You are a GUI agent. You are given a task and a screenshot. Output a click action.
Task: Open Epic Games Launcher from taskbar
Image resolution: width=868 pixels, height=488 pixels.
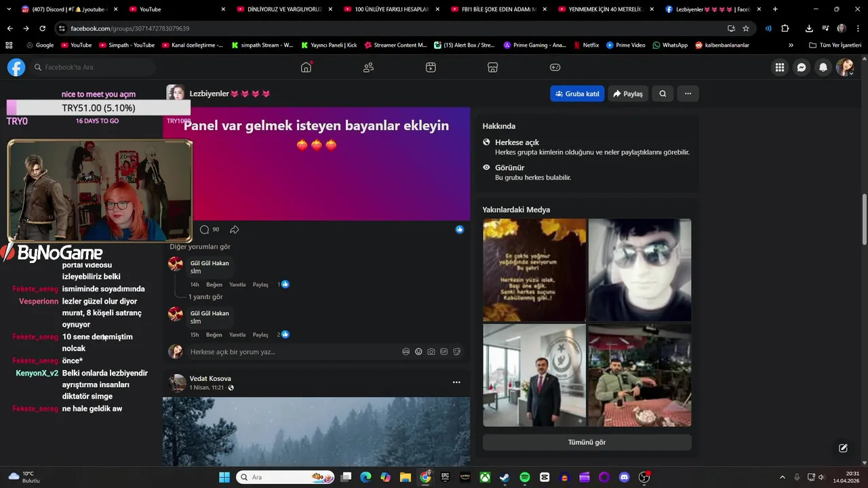pyautogui.click(x=445, y=477)
